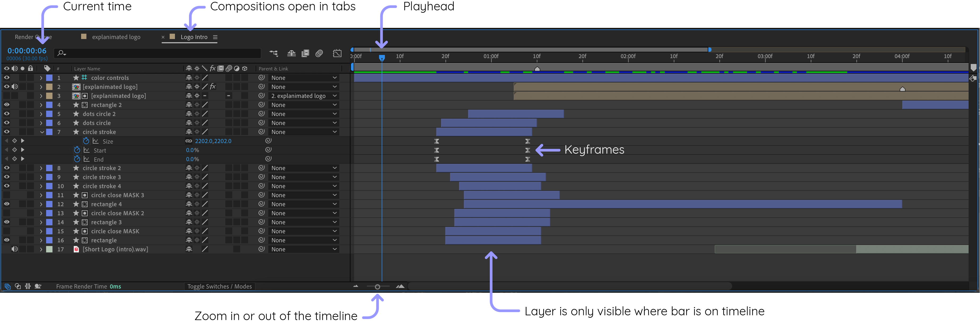Open the Render Queue panel

pos(33,37)
